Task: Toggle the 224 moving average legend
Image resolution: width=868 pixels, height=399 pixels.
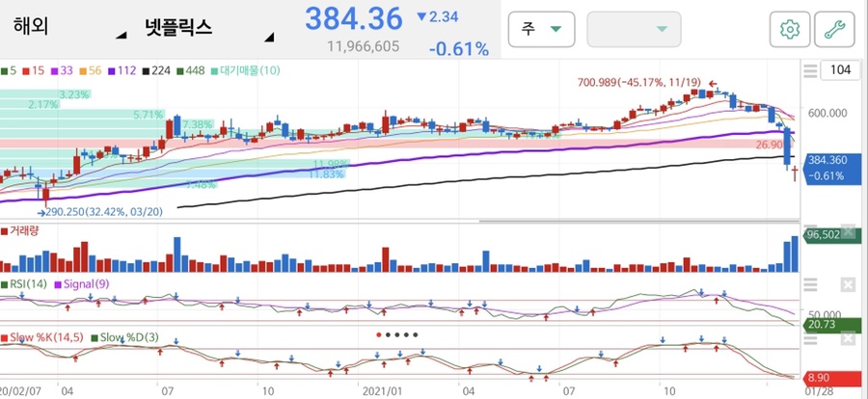Action: point(157,70)
